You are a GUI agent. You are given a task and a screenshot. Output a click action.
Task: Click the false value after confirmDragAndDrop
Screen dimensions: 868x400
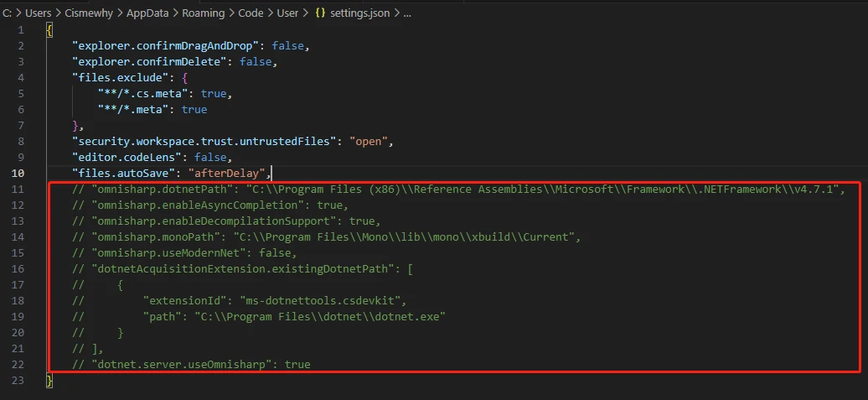(288, 45)
